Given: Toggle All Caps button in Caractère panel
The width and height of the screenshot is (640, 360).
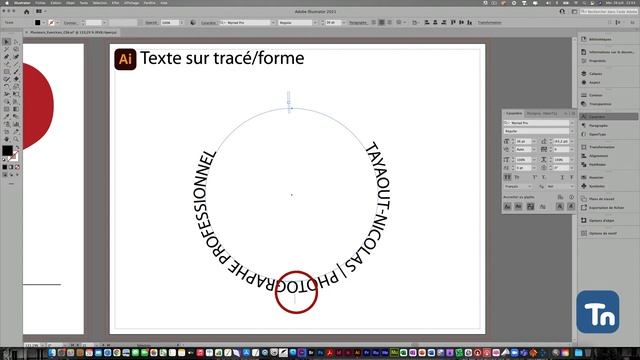Looking at the screenshot, I should coord(507,177).
